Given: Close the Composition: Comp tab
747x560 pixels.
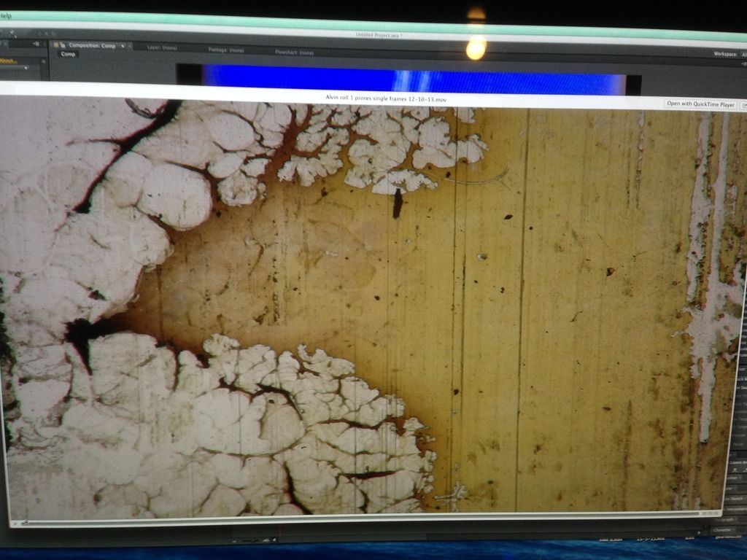Looking at the screenshot, I should coord(129,47).
